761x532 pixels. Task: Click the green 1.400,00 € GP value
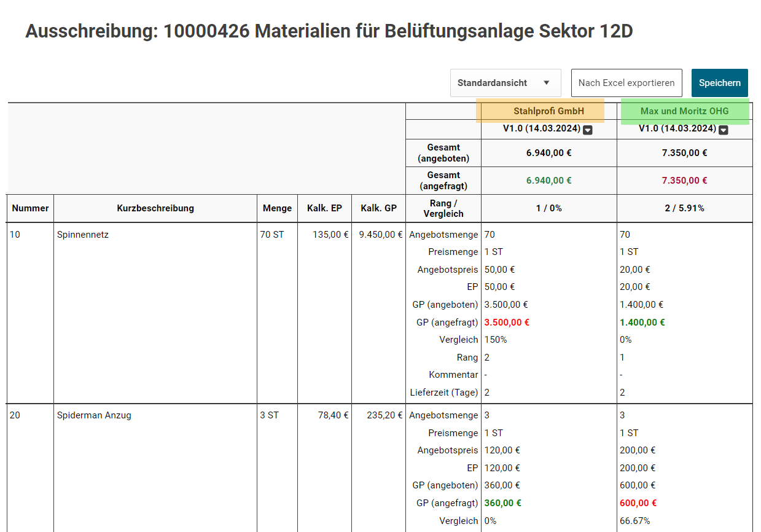(642, 322)
